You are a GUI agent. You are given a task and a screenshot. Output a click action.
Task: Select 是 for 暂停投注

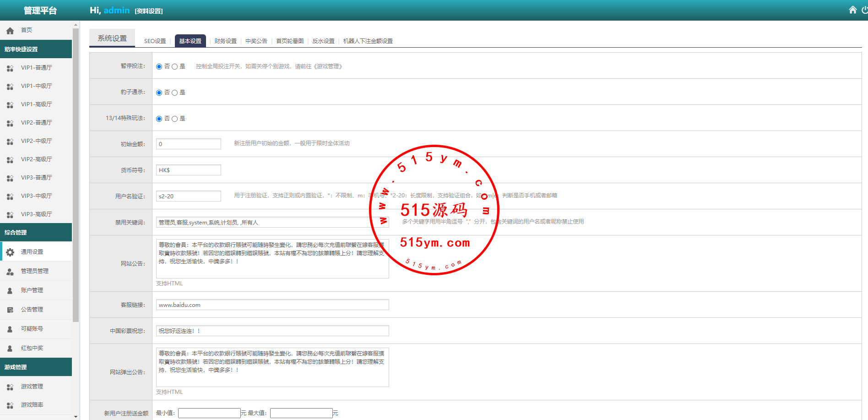[x=174, y=67]
